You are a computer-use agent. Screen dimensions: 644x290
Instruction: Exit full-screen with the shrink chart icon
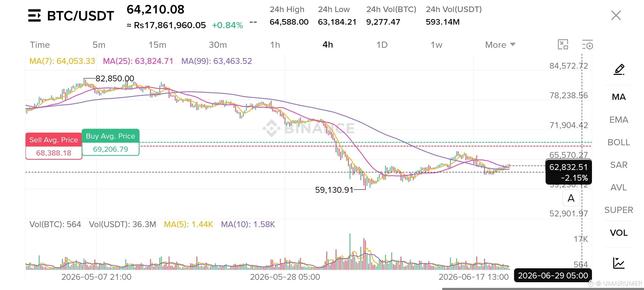pyautogui.click(x=563, y=44)
